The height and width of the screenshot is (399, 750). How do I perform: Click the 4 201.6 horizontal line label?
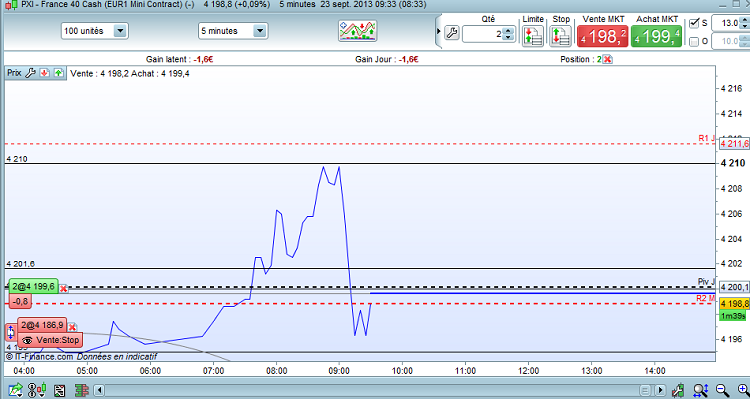click(21, 264)
